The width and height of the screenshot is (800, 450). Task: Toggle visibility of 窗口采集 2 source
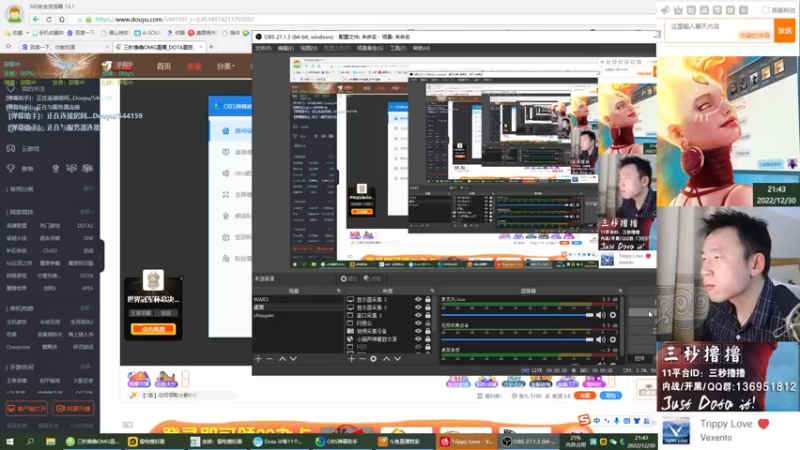[418, 315]
